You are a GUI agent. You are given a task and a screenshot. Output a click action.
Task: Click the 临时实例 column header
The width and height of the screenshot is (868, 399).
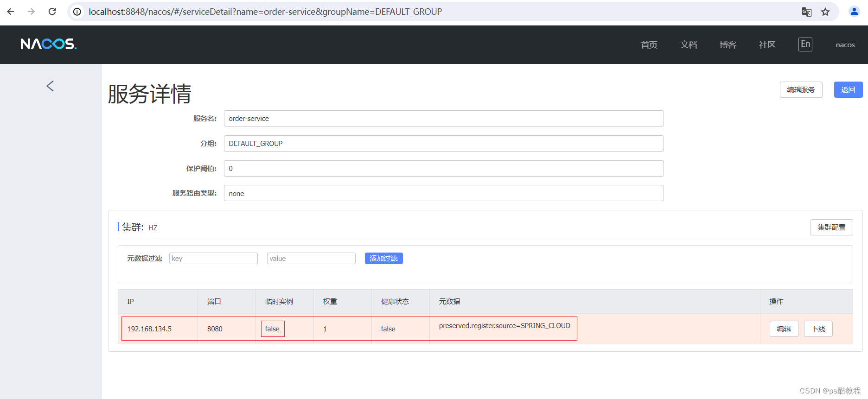click(279, 302)
